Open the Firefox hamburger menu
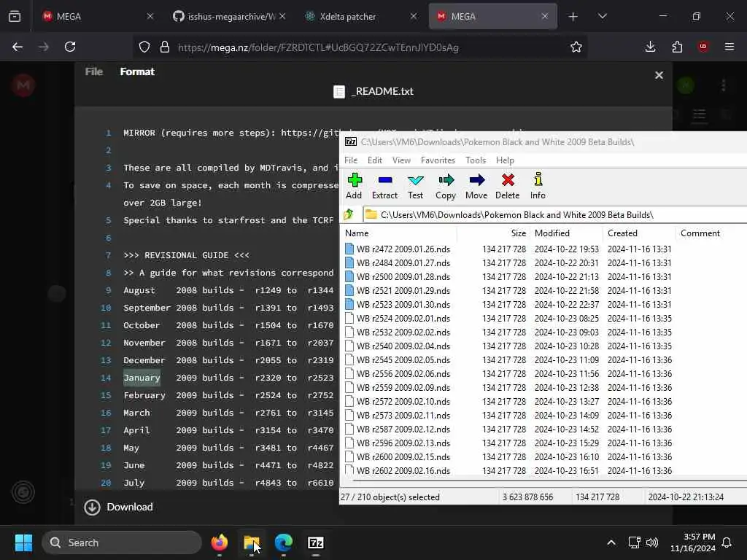 729,47
